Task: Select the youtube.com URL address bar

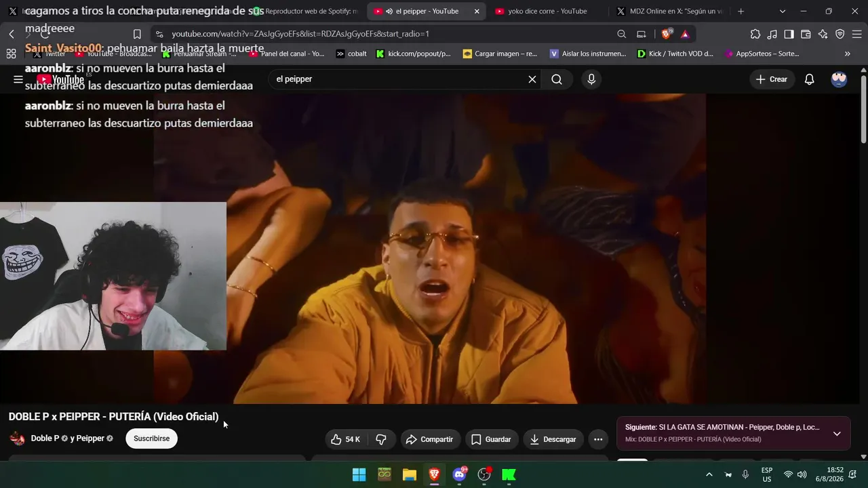Action: click(x=387, y=34)
